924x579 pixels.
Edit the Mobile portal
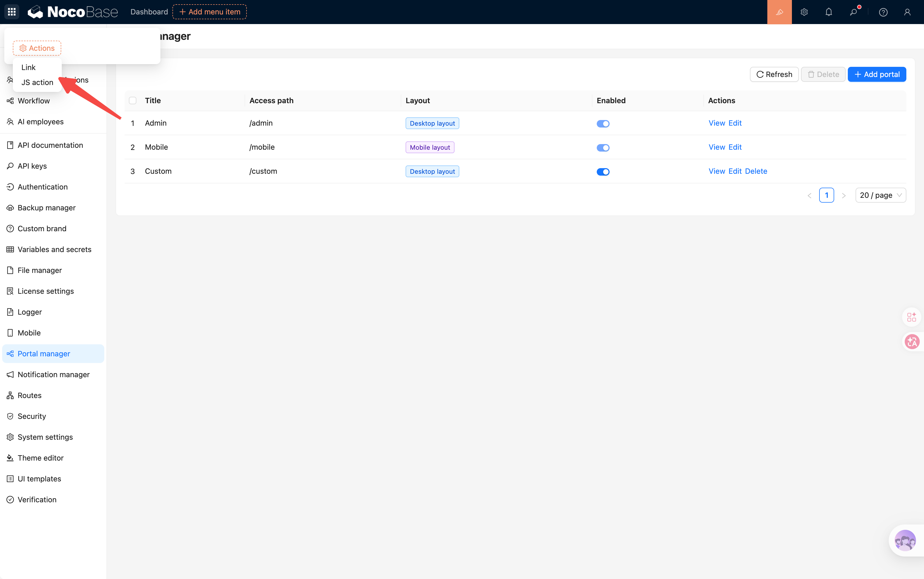tap(735, 147)
